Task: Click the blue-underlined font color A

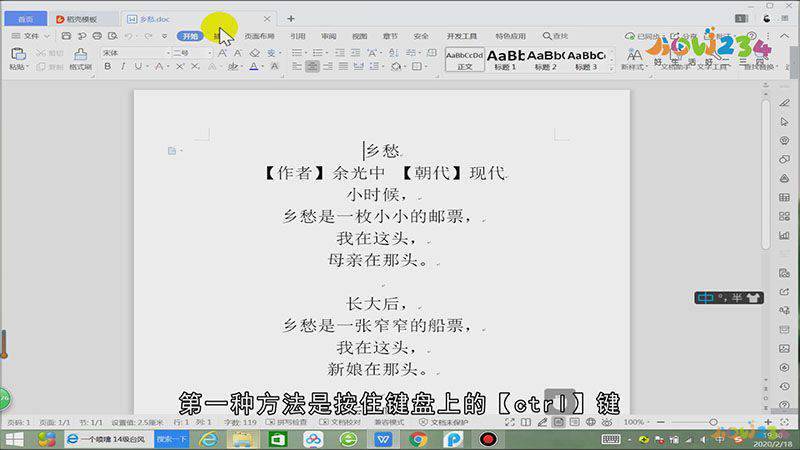Action: pos(254,66)
